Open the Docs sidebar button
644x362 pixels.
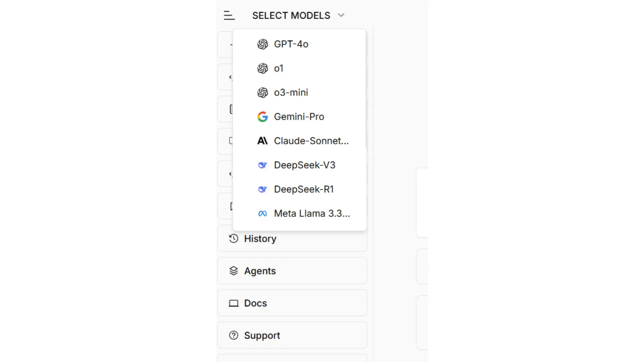[292, 303]
